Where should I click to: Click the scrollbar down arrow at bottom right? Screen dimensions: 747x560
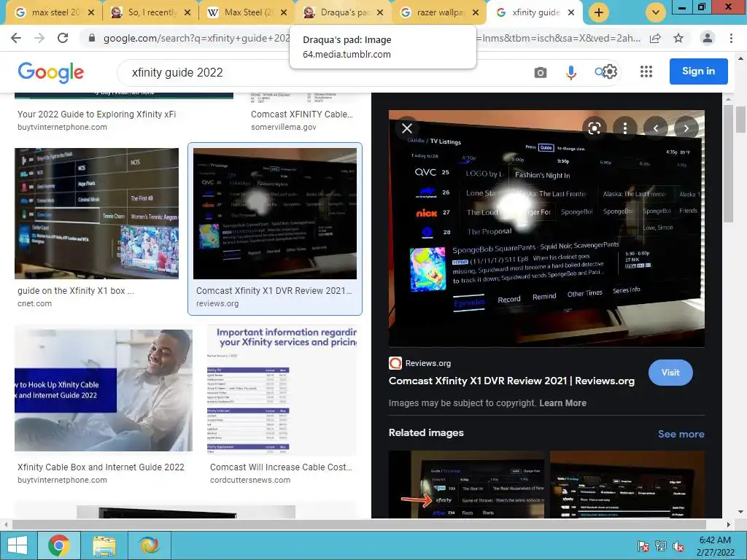(740, 513)
